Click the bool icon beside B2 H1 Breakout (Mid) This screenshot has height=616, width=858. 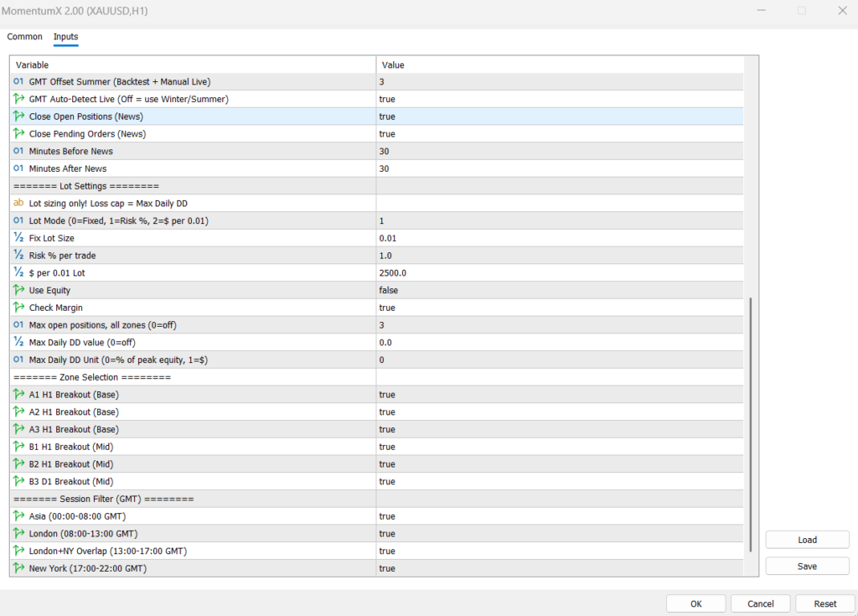[18, 464]
